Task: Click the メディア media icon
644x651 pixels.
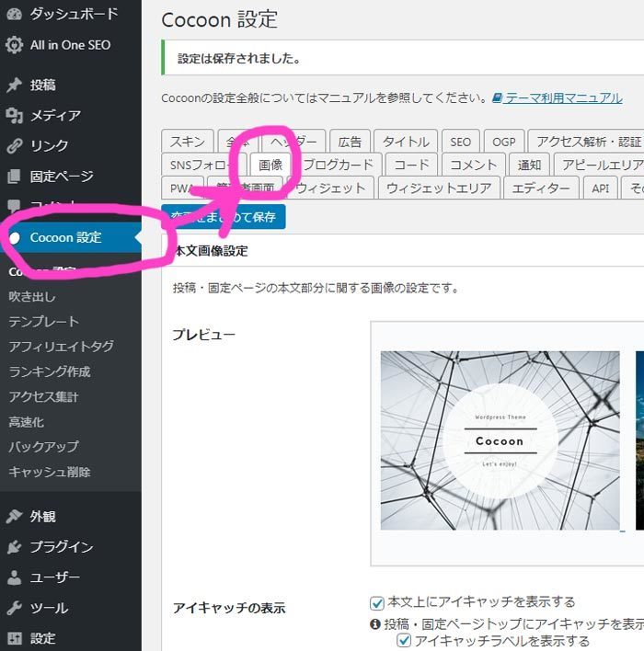Action: [14, 116]
